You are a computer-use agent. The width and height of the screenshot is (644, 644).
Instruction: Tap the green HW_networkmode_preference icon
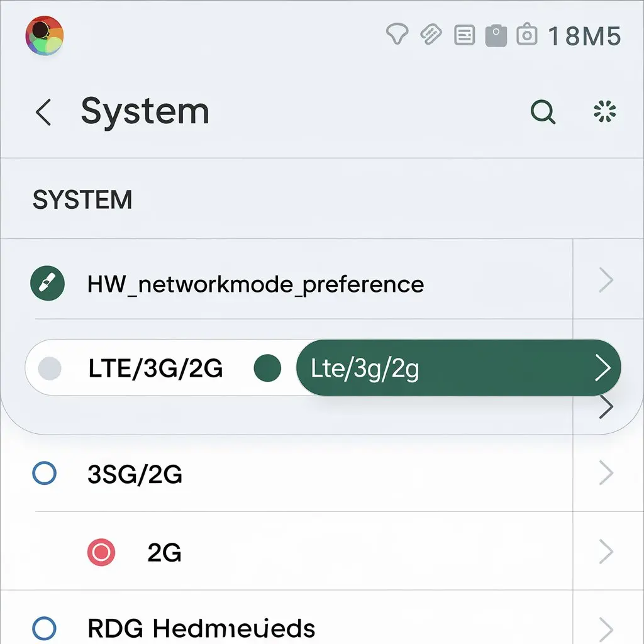48,284
